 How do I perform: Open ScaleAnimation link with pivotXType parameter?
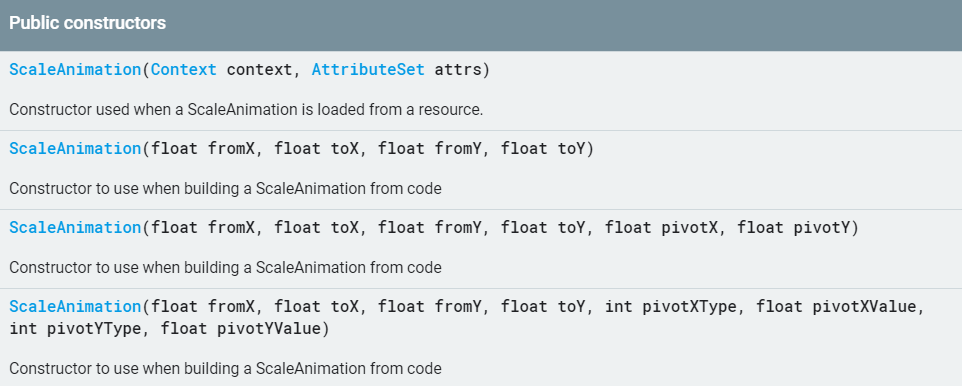tap(75, 307)
